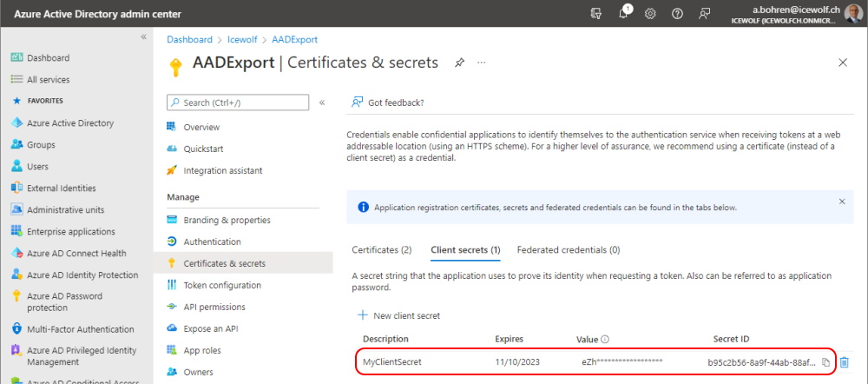Click the Expires column header

509,339
